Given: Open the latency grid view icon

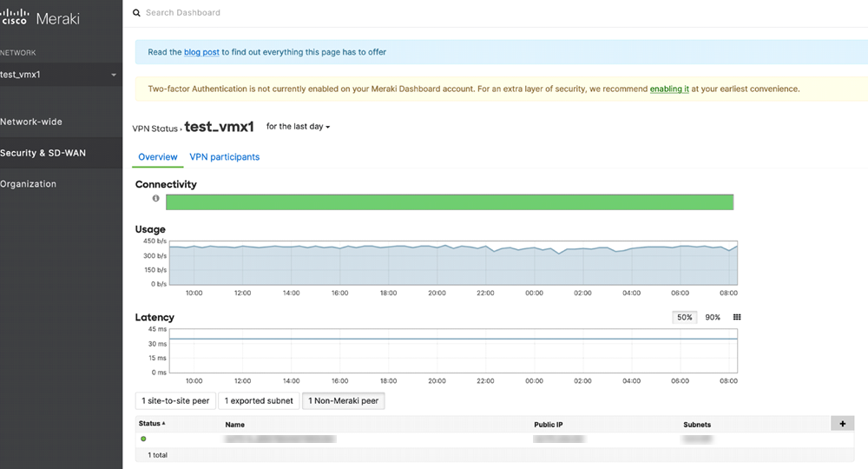Looking at the screenshot, I should point(737,318).
